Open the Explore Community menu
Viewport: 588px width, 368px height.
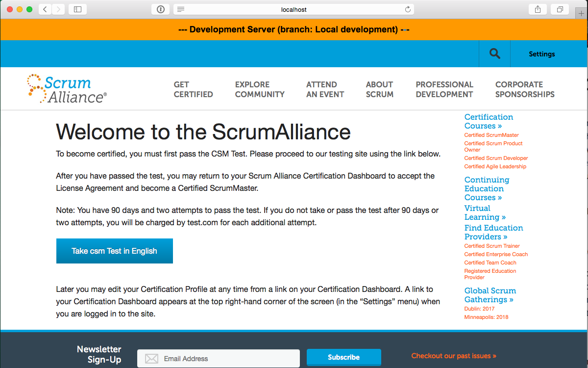point(260,89)
